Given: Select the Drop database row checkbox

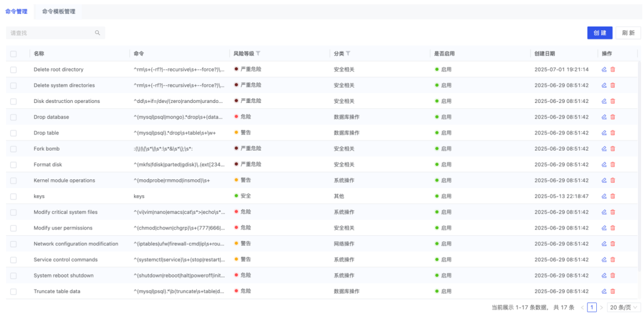Looking at the screenshot, I should (x=14, y=117).
